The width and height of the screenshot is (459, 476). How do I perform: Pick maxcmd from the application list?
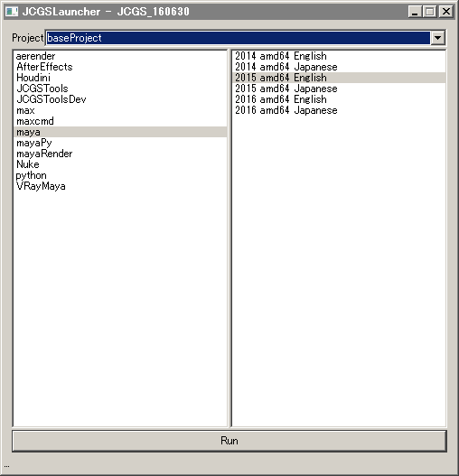pos(120,121)
